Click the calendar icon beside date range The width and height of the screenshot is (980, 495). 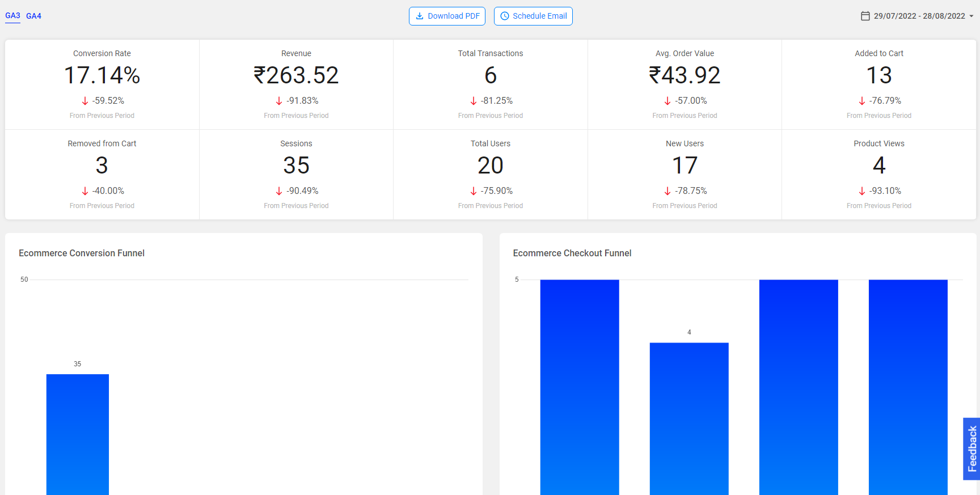(865, 16)
